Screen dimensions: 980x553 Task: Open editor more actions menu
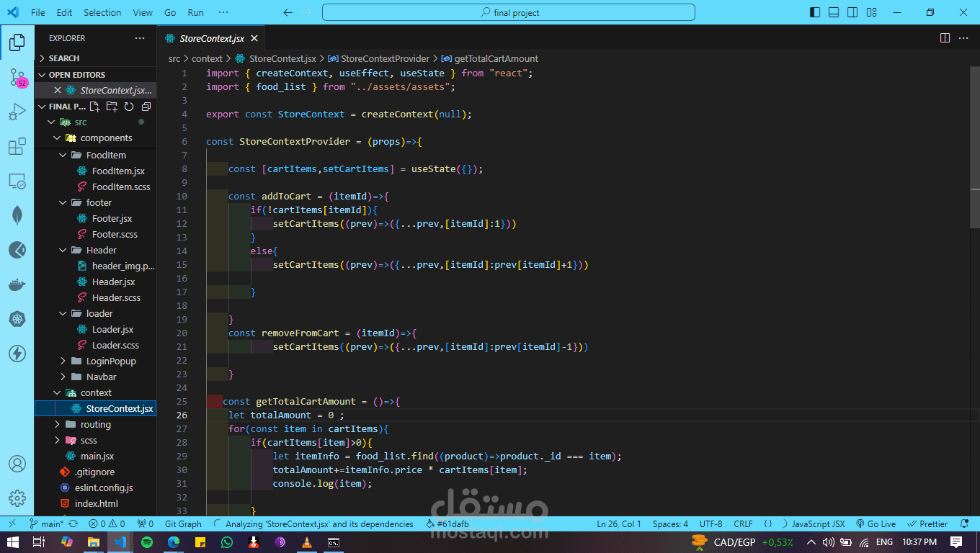click(965, 38)
